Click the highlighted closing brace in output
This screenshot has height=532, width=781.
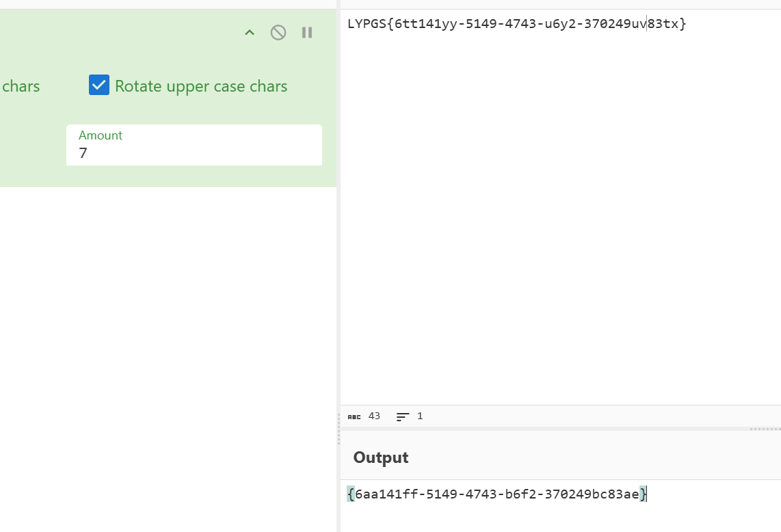click(x=644, y=494)
